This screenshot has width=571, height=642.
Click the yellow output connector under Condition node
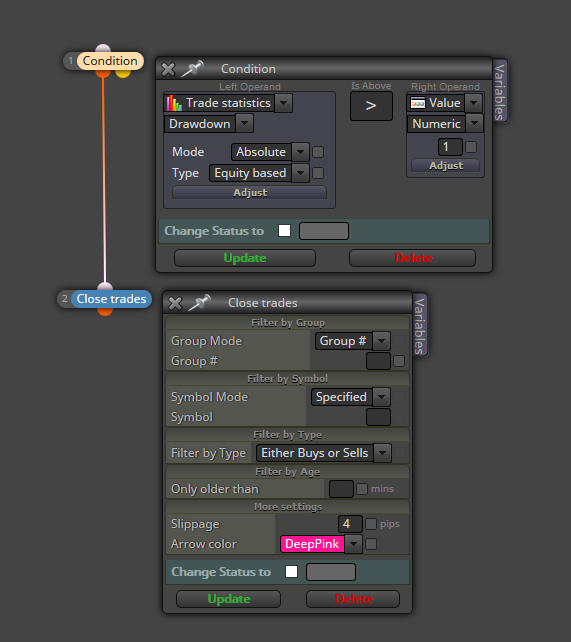123,73
